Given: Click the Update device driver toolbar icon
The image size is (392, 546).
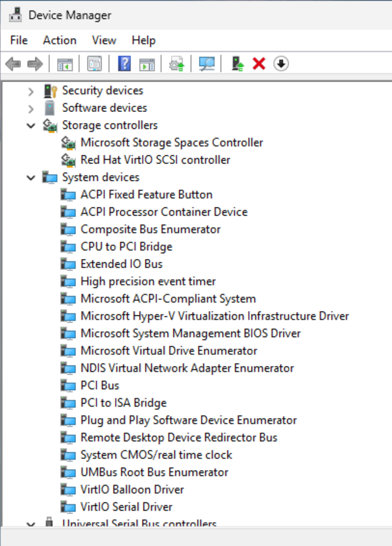Looking at the screenshot, I should [x=177, y=64].
